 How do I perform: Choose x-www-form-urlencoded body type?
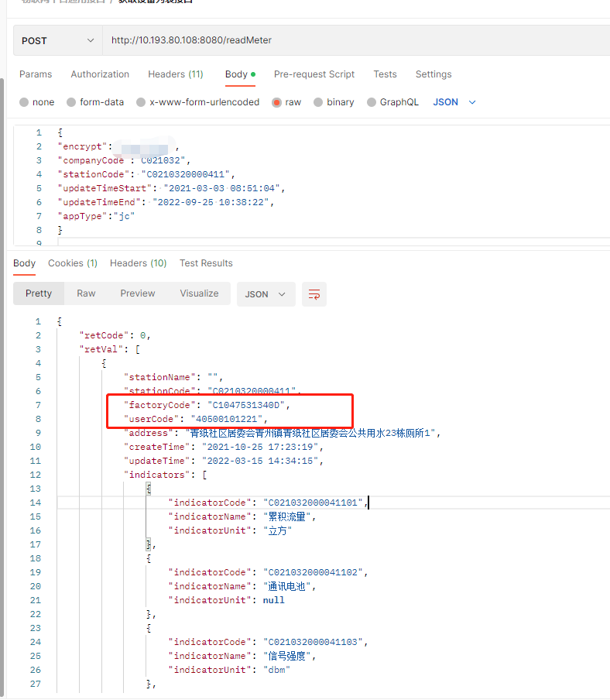(x=141, y=102)
